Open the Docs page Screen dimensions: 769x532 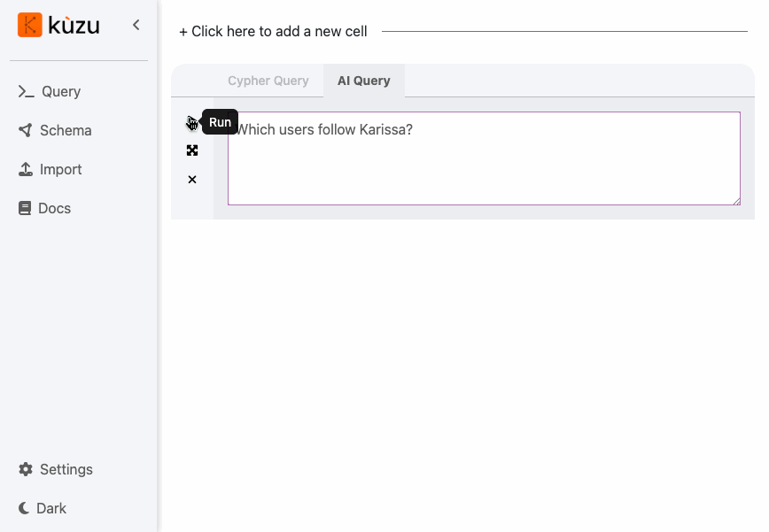point(44,208)
